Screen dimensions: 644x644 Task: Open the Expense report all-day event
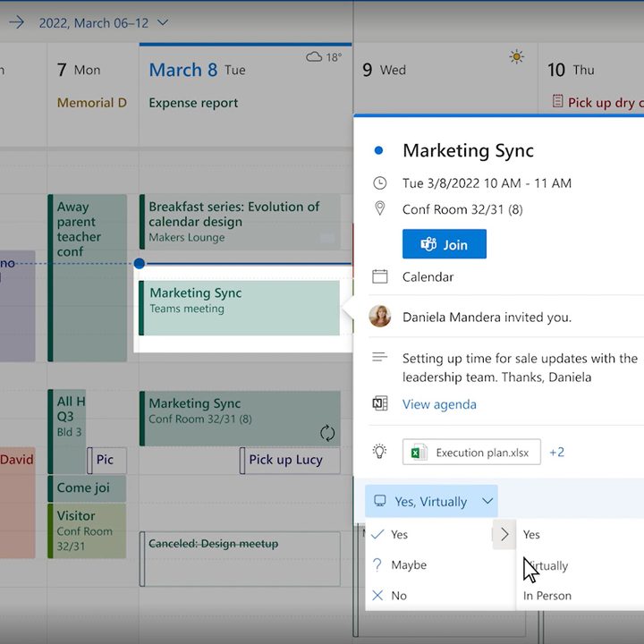pos(193,103)
